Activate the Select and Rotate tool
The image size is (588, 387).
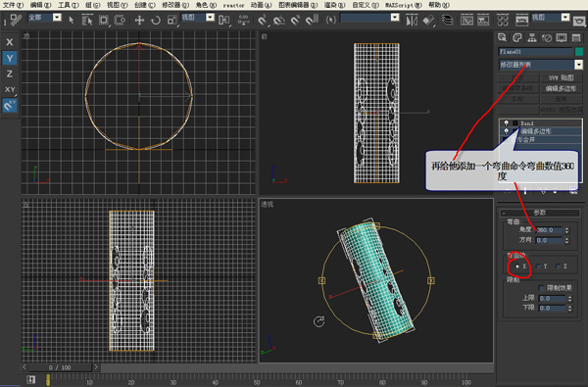(156, 20)
